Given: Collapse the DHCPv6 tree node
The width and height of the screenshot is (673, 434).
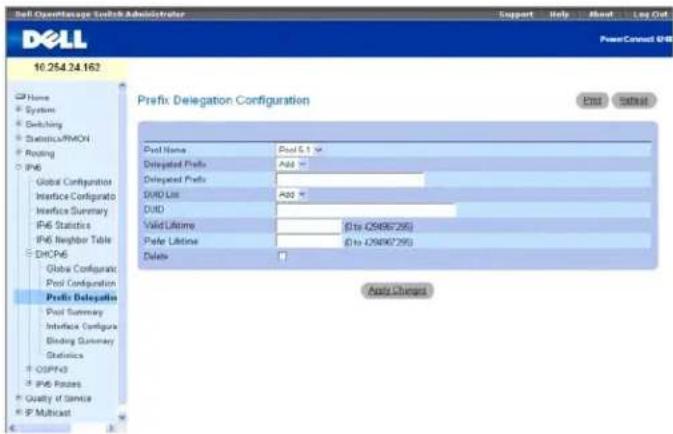Looking at the screenshot, I should [29, 254].
